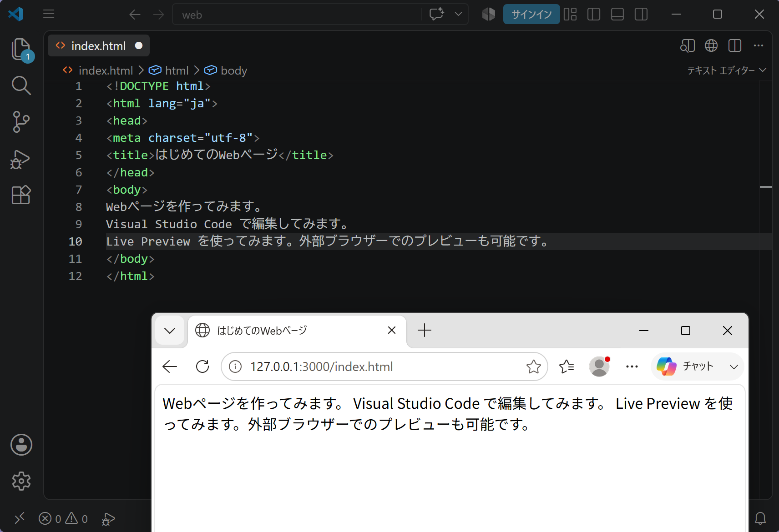View site information in address bar
Viewport: 779px width, 532px height.
click(x=235, y=366)
